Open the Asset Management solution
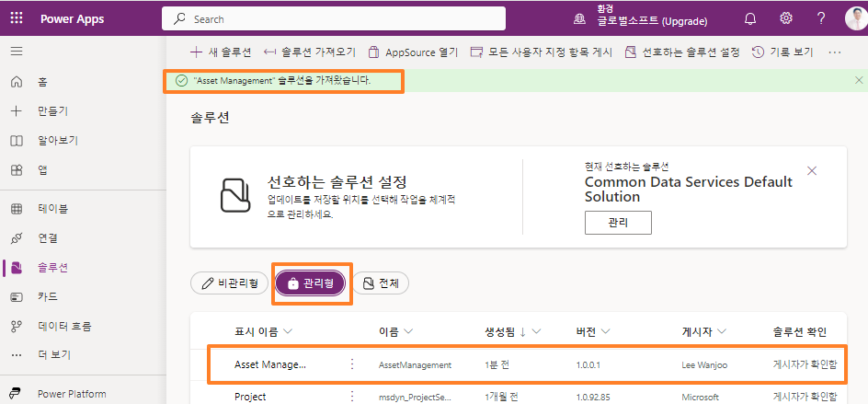The height and width of the screenshot is (404, 868). (269, 364)
